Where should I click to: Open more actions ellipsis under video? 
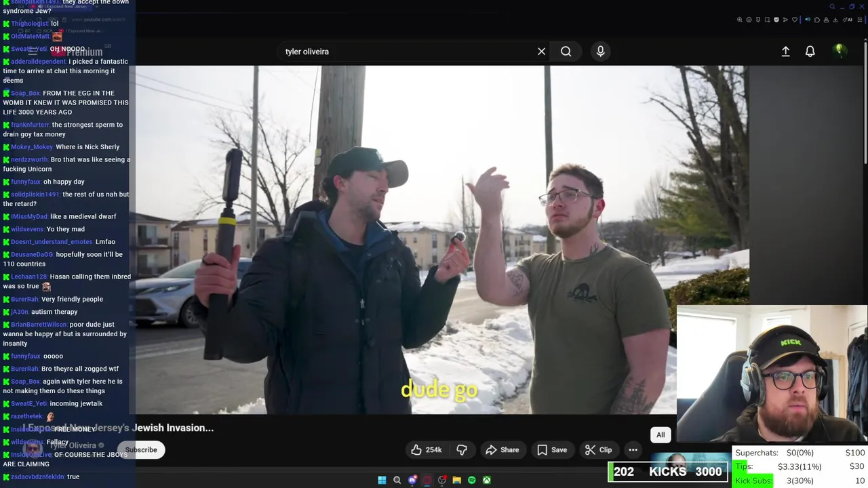tap(633, 450)
